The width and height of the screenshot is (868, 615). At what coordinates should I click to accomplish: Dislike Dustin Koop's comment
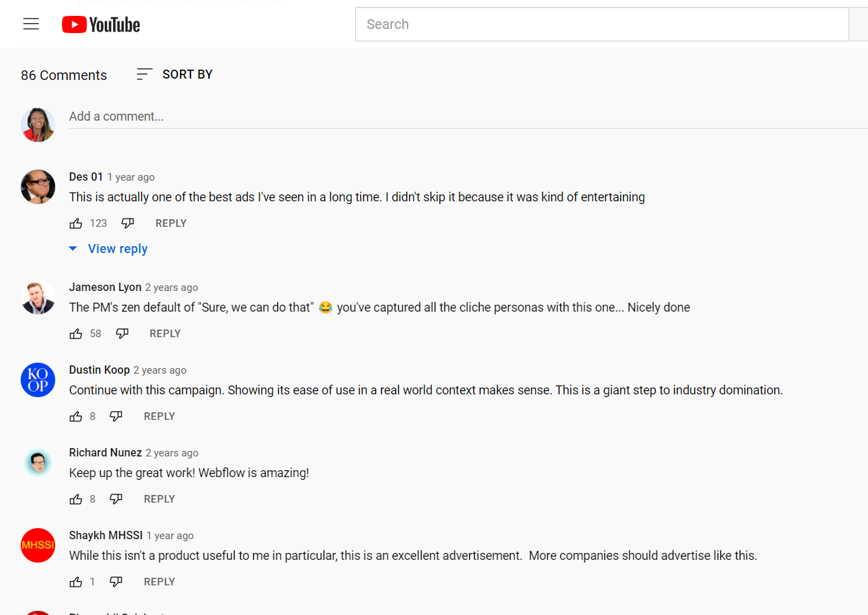tap(116, 416)
